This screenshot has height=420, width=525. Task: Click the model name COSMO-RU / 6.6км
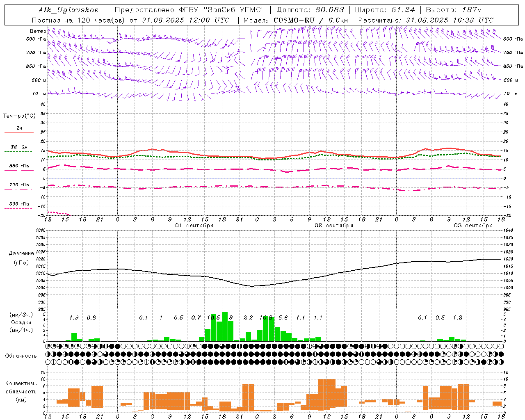click(310, 20)
